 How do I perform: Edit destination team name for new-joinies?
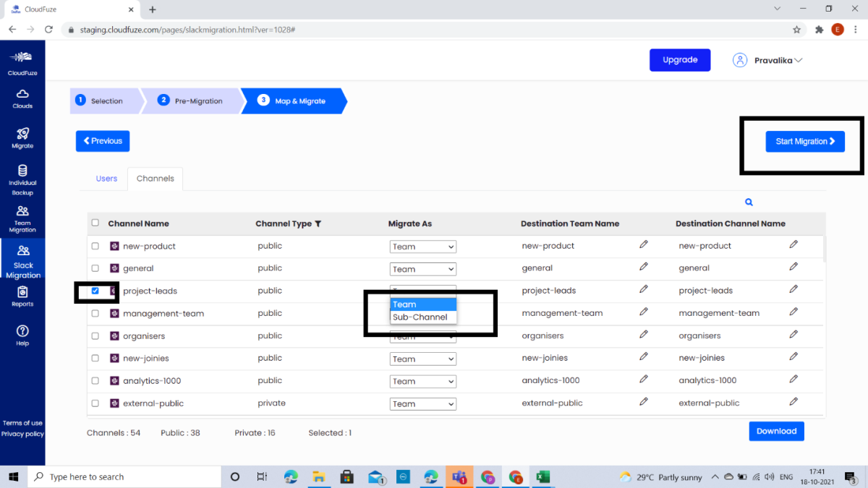click(644, 357)
